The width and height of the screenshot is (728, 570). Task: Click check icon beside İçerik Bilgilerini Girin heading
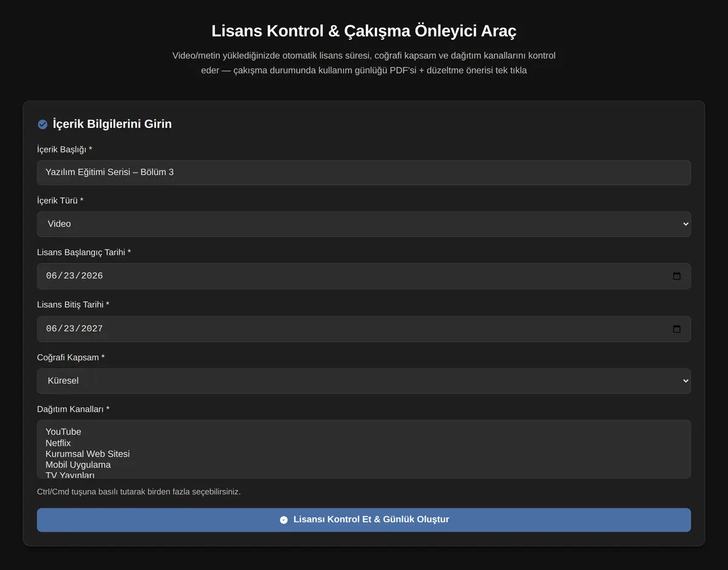click(42, 124)
